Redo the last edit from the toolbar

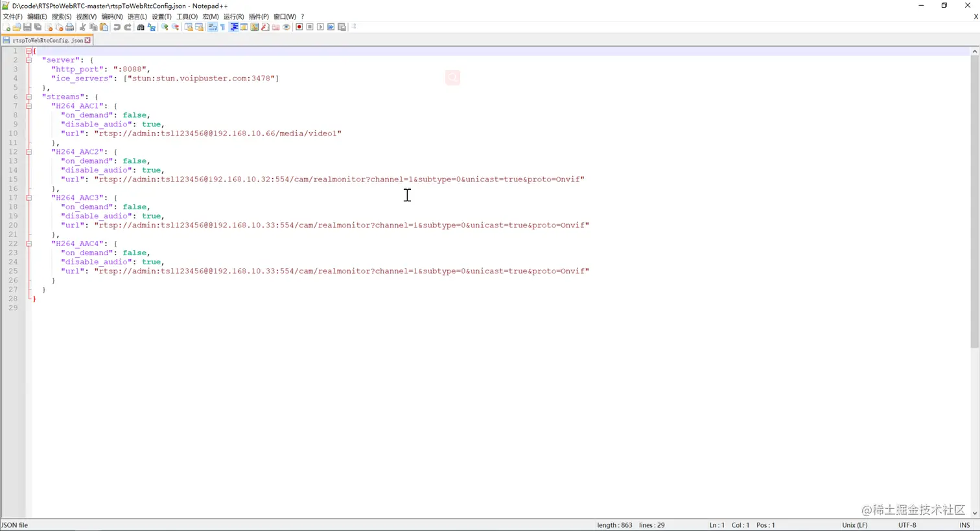click(128, 27)
